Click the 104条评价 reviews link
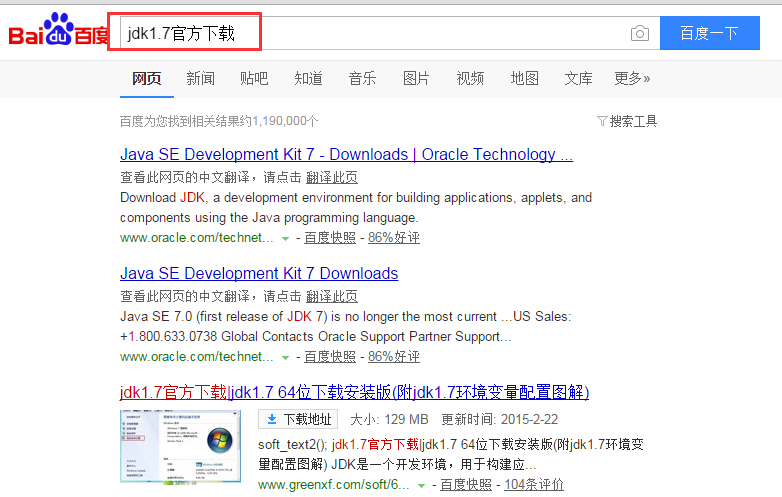Screen dimensions: 782x497 tap(534, 485)
